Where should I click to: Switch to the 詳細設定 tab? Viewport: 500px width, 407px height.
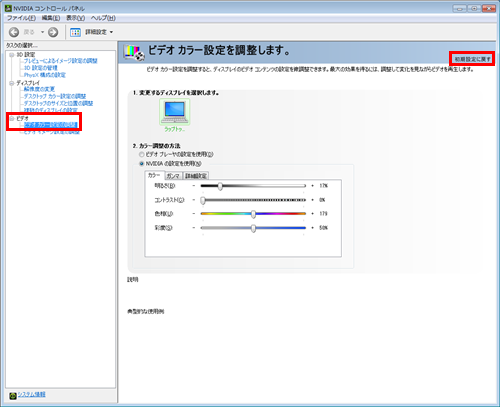[196, 176]
